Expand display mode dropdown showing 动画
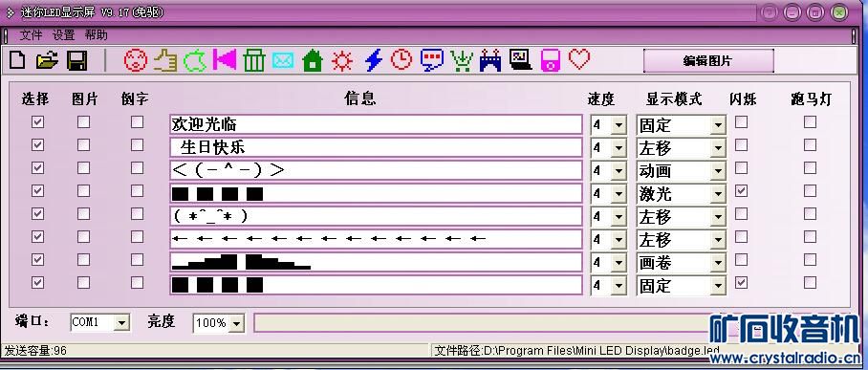The image size is (868, 370). tap(718, 171)
